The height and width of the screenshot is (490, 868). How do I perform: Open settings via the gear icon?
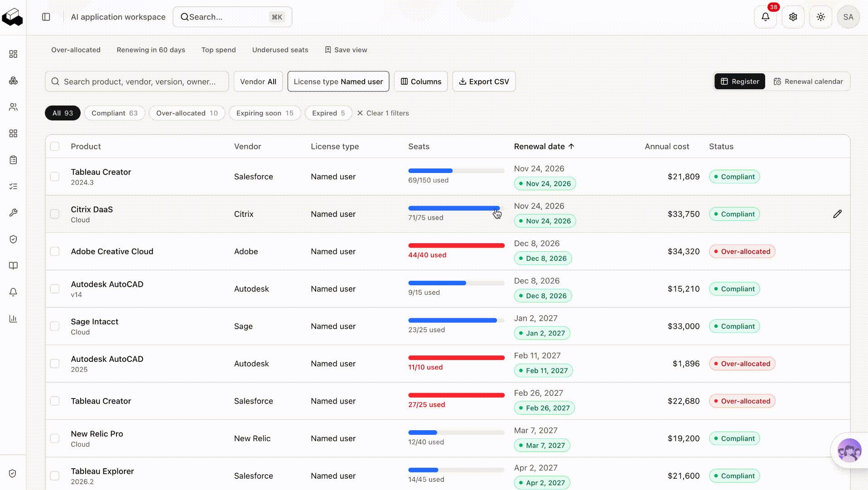[x=793, y=17]
